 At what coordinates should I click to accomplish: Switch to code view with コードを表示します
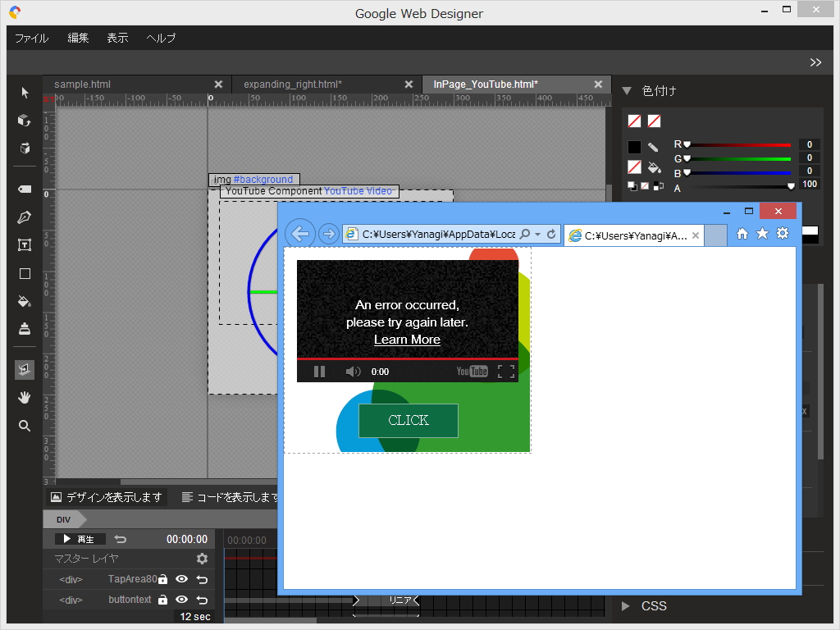point(230,497)
